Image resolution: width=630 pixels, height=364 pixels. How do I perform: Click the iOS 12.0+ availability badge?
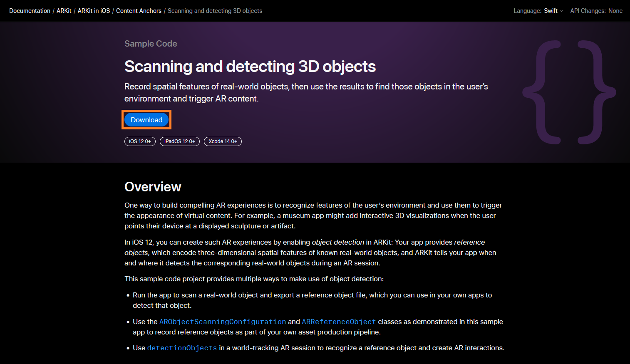pyautogui.click(x=140, y=141)
